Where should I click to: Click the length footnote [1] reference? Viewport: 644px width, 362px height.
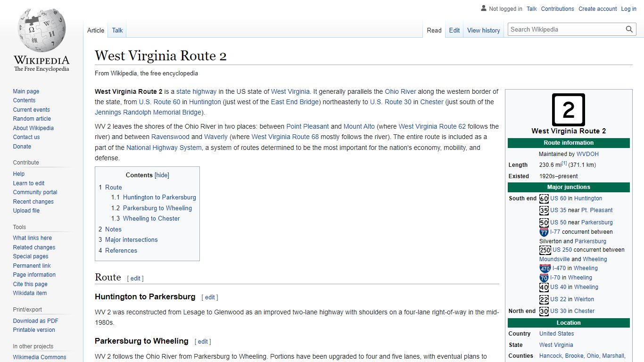click(x=564, y=164)
